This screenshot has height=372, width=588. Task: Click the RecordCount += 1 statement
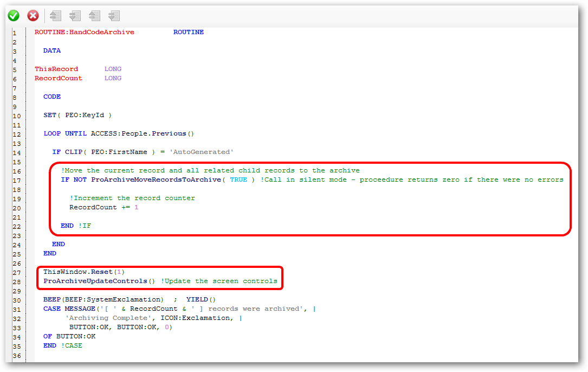(x=104, y=208)
